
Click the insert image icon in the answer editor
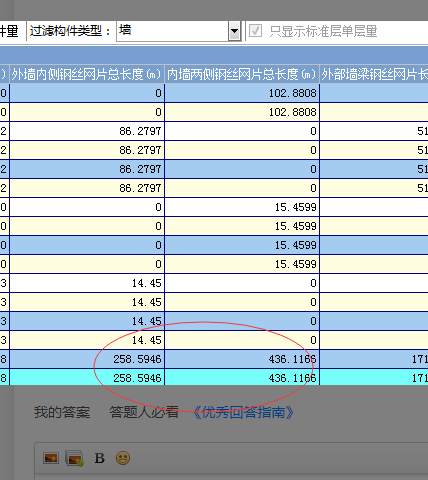click(51, 458)
